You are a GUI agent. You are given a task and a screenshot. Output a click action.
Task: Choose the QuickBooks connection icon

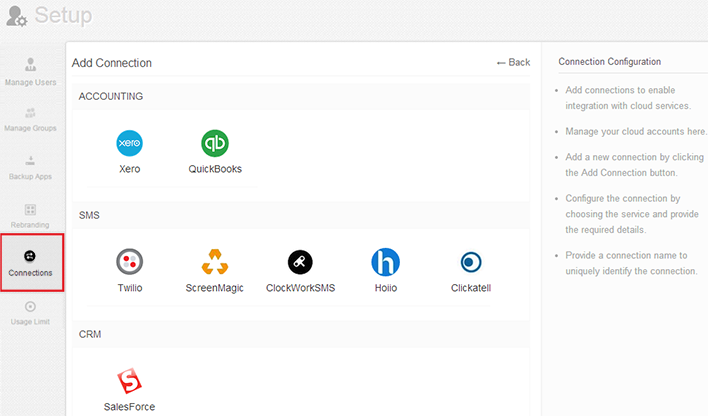coord(215,143)
